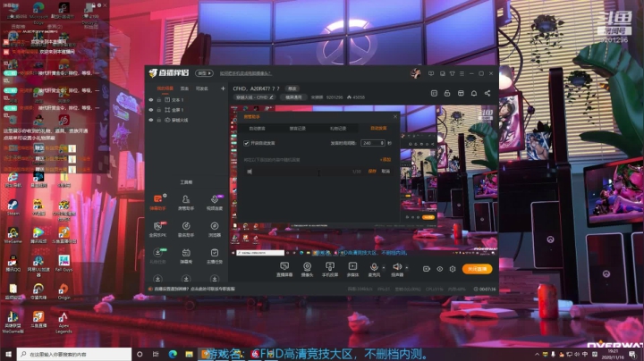Switch to 禁言记录 tab in dialog
The width and height of the screenshot is (644, 361).
(297, 129)
